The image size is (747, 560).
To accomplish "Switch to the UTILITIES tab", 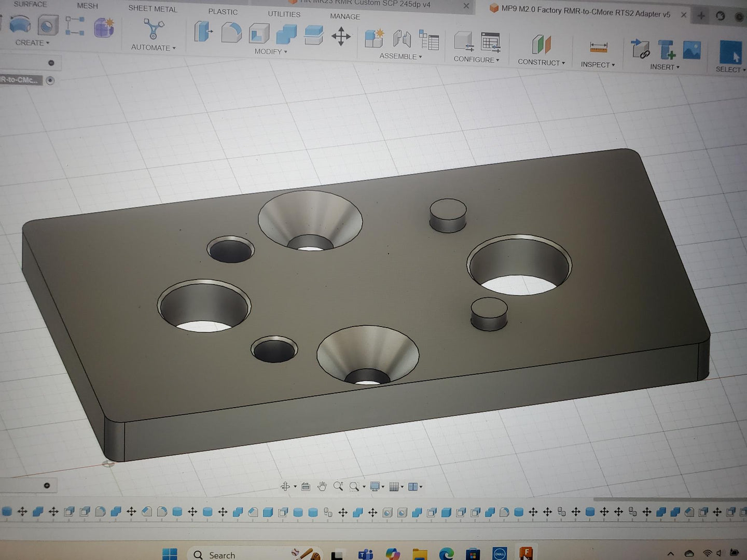I will click(284, 14).
